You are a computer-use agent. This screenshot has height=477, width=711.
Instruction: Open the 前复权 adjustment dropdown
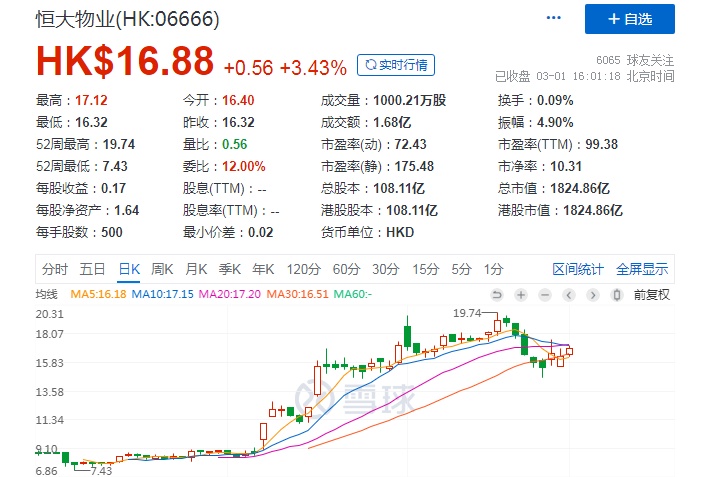pyautogui.click(x=651, y=295)
